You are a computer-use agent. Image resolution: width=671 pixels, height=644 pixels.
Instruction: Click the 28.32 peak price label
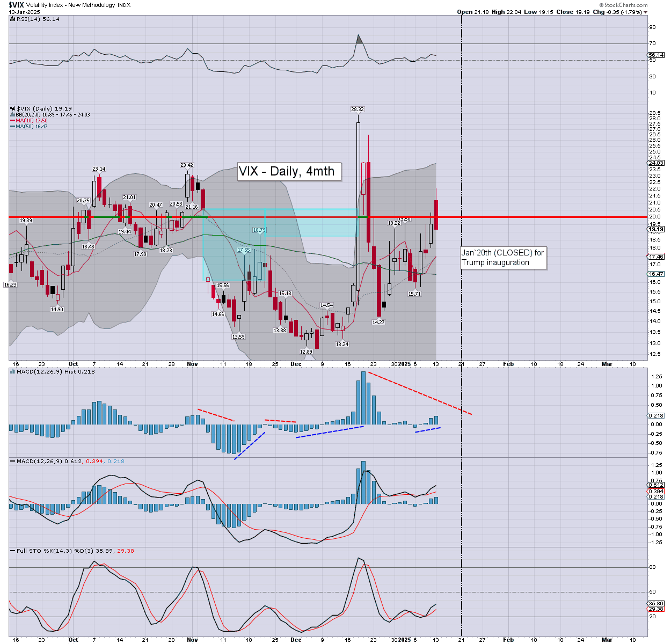357,109
